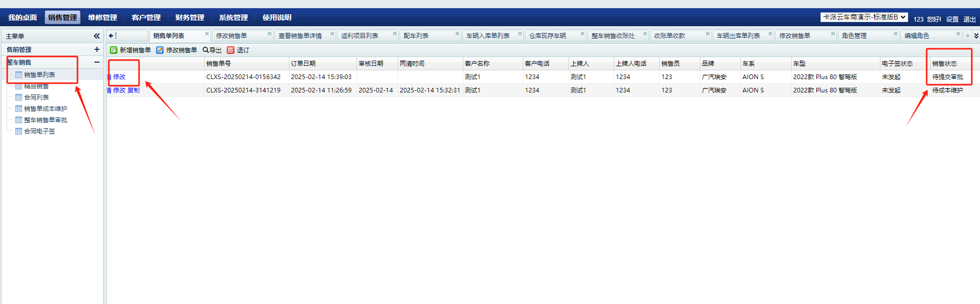Viewport: 980px width, 304px height.
Task: Close the 角色管理 tab
Action: click(x=895, y=34)
